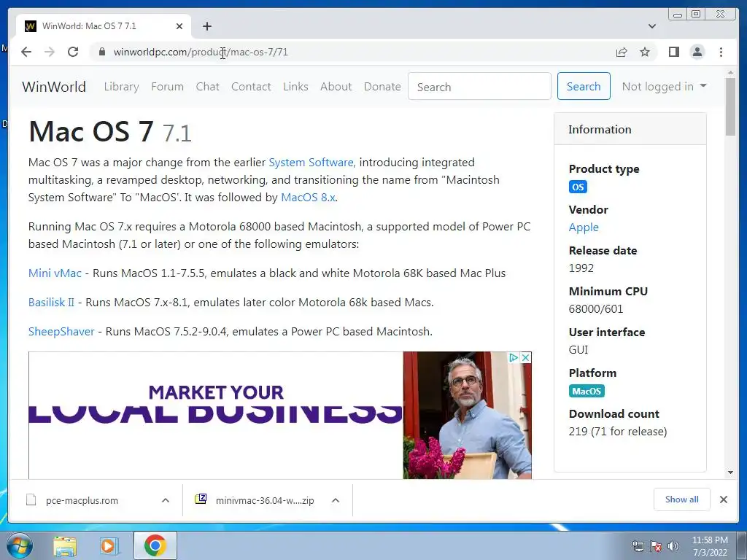Open the Forum nav item
The image size is (747, 560).
[x=167, y=87]
